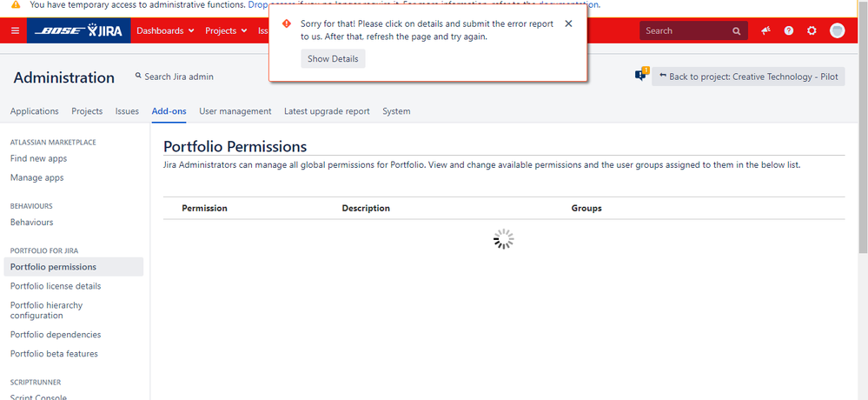Open the hamburger sidebar menu icon
868x400 pixels.
(x=15, y=30)
